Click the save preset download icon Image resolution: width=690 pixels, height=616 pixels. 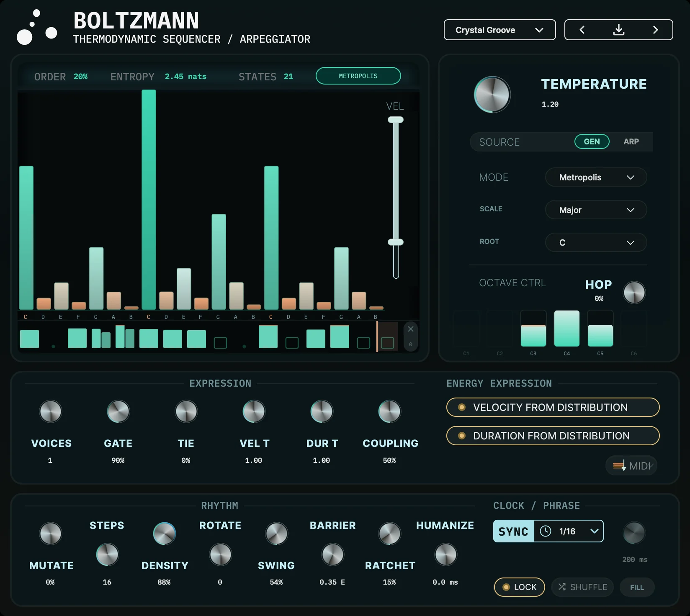(x=619, y=30)
